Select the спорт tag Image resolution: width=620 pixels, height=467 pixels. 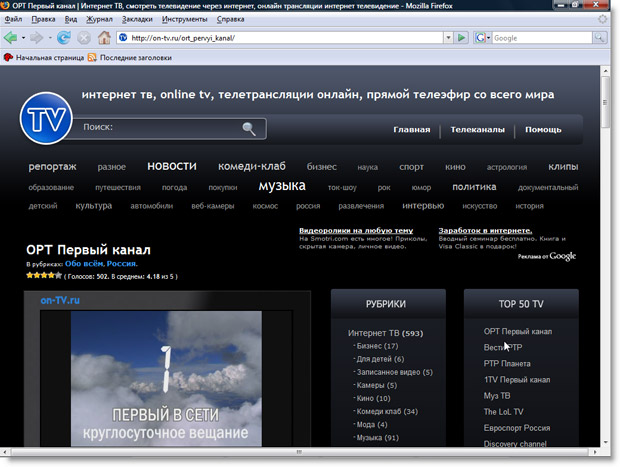[411, 167]
